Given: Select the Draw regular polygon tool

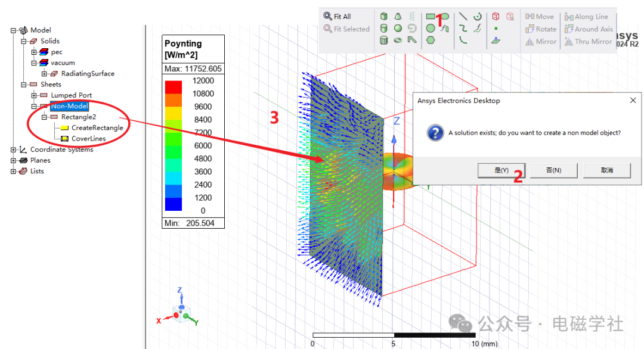Looking at the screenshot, I should (x=431, y=40).
